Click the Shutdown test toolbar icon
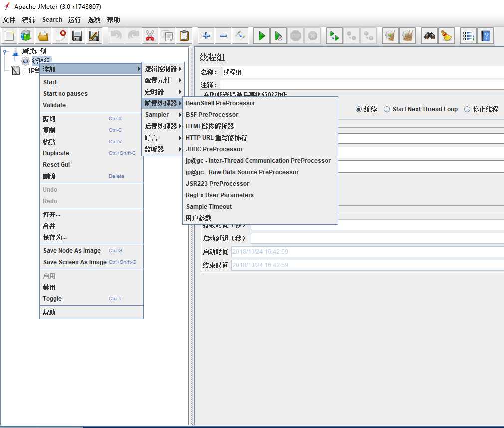The height and width of the screenshot is (428, 504). (313, 36)
